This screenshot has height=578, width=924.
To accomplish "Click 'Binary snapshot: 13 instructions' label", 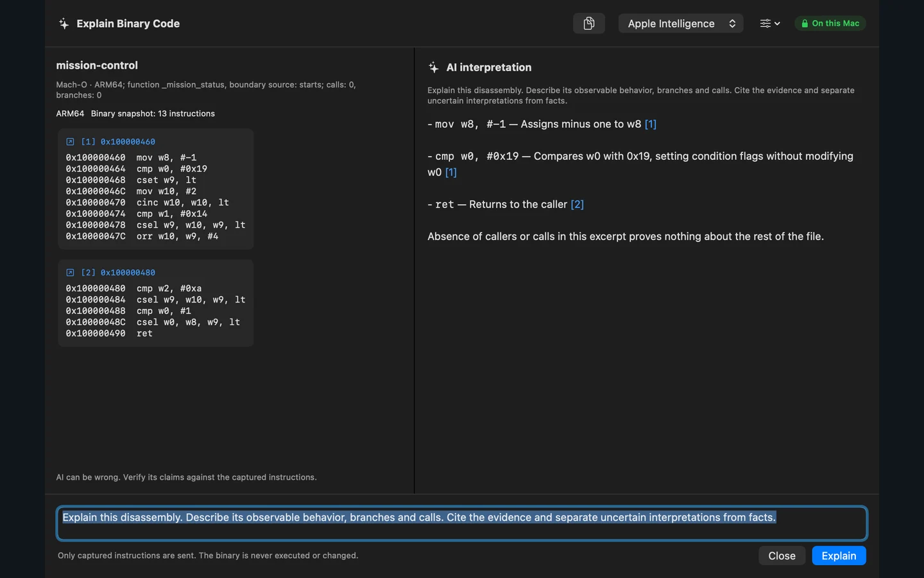I will click(x=153, y=114).
